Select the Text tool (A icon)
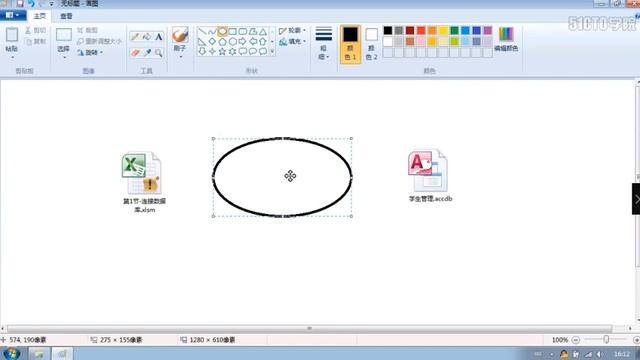The width and height of the screenshot is (640, 360). (x=159, y=37)
